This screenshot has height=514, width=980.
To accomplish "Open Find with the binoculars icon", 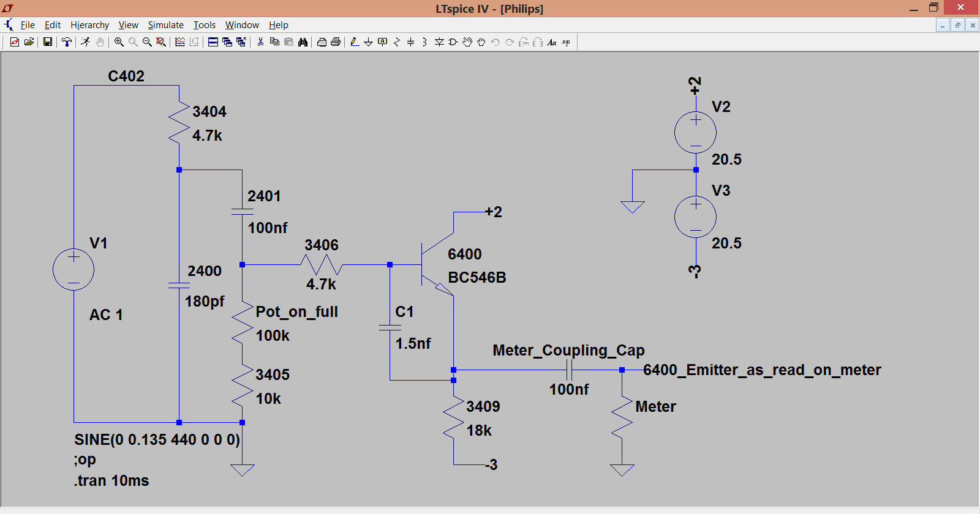I will tap(303, 42).
